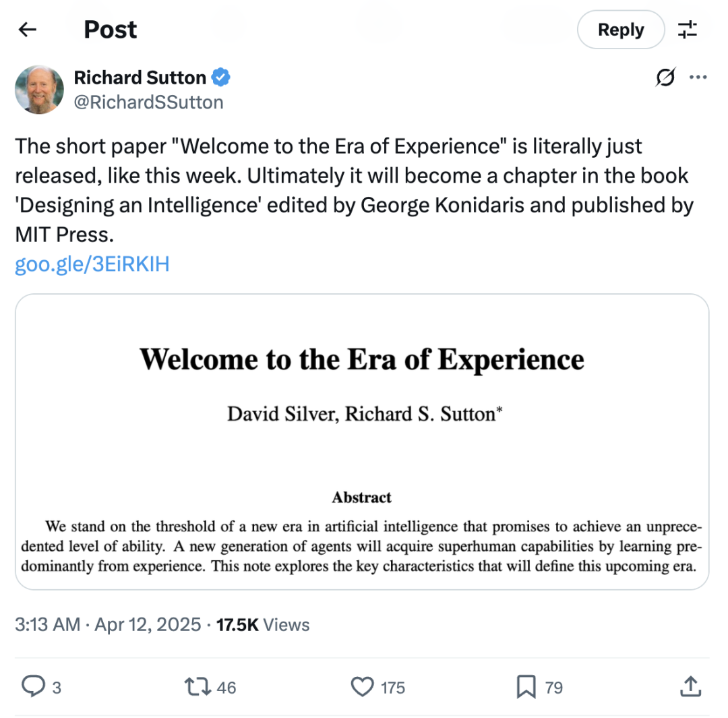Share the post via upload icon

click(x=689, y=687)
